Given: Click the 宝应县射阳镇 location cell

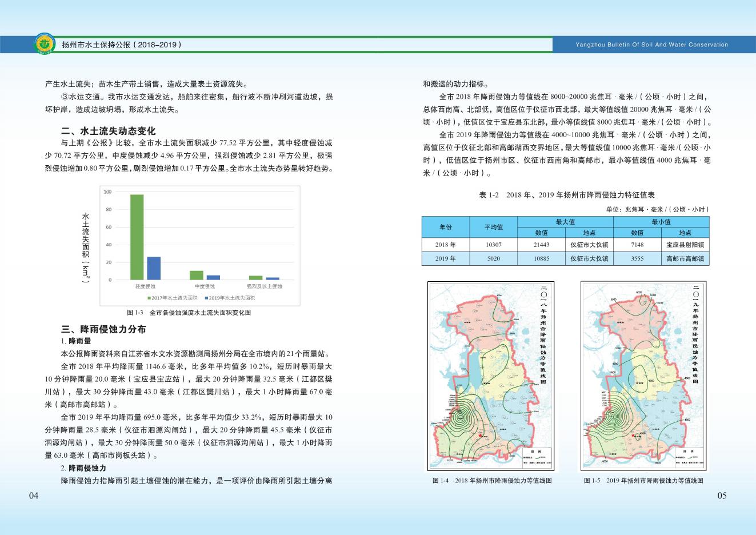Looking at the screenshot, I should coord(685,245).
